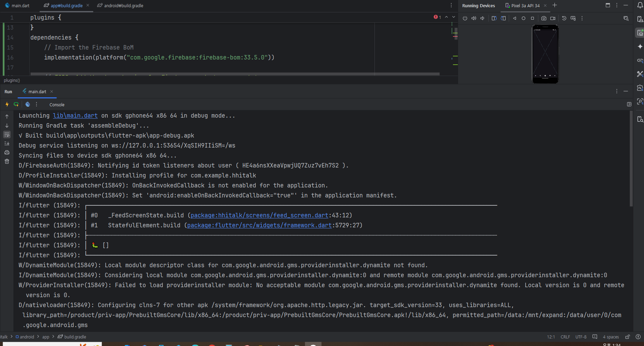Image resolution: width=644 pixels, height=346 pixels.
Task: Open Notifications bell in right sidebar
Action: (x=640, y=5)
